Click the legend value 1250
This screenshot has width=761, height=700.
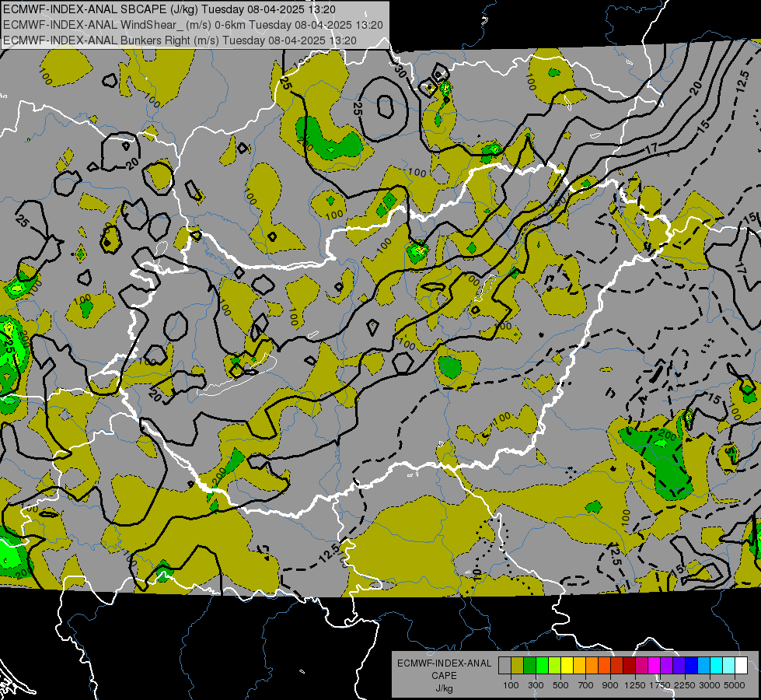coord(635,685)
